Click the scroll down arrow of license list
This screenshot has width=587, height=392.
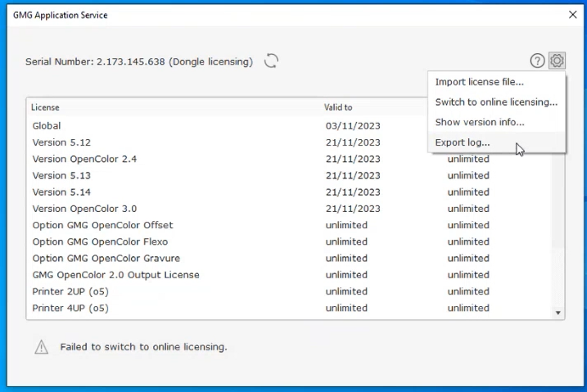(x=558, y=313)
